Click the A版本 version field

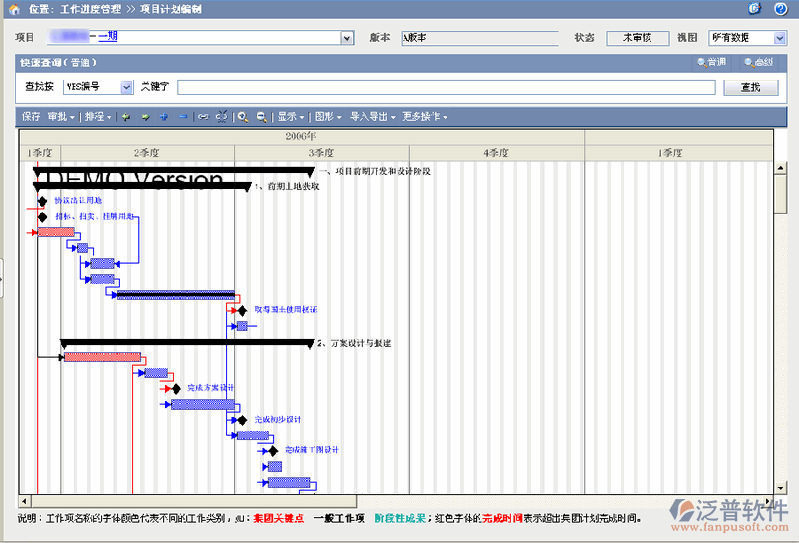pyautogui.click(x=480, y=38)
